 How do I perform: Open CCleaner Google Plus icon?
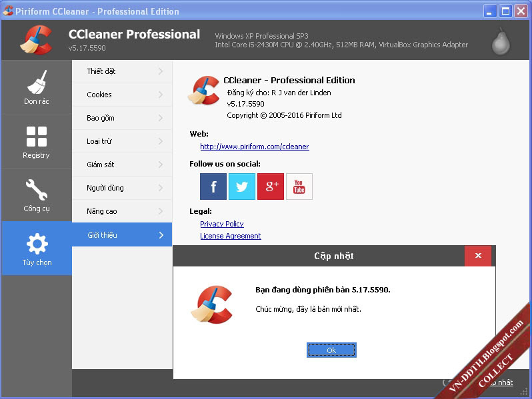(271, 187)
